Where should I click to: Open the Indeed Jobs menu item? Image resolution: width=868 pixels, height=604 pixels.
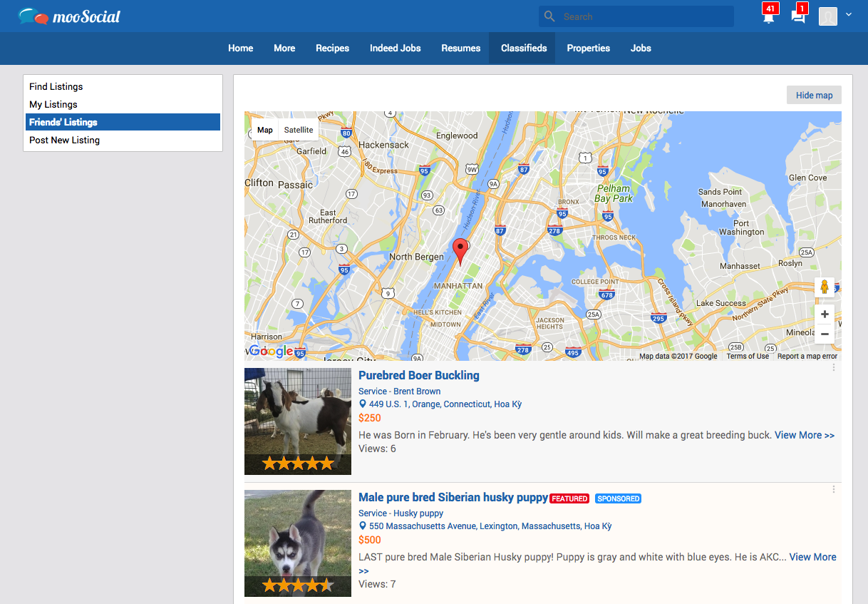point(396,48)
